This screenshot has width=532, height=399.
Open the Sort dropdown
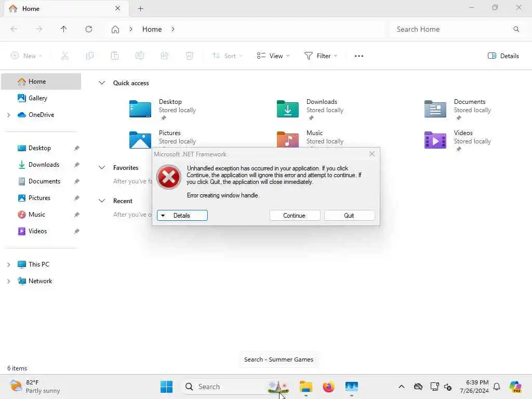point(227,56)
